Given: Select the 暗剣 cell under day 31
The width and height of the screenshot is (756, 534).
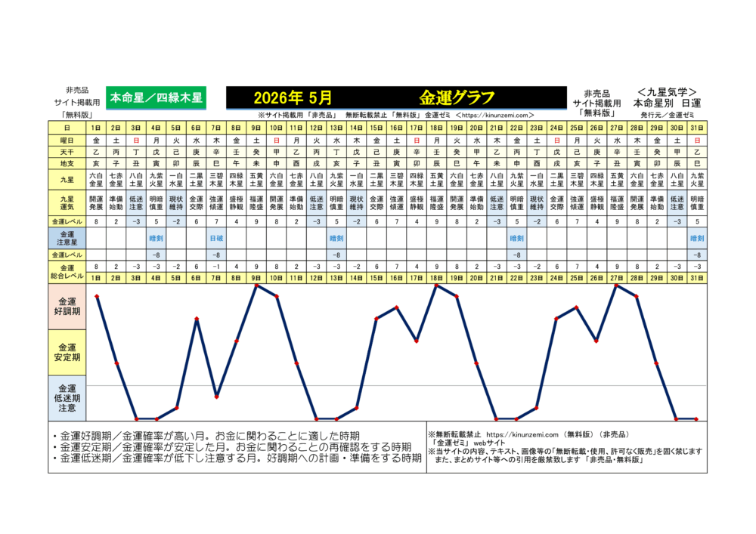Looking at the screenshot, I should [x=696, y=238].
